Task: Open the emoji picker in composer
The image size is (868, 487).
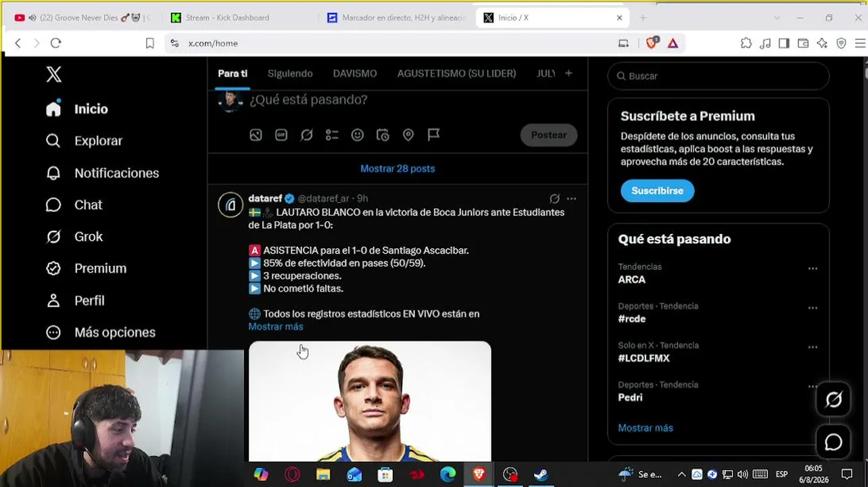Action: click(x=358, y=135)
